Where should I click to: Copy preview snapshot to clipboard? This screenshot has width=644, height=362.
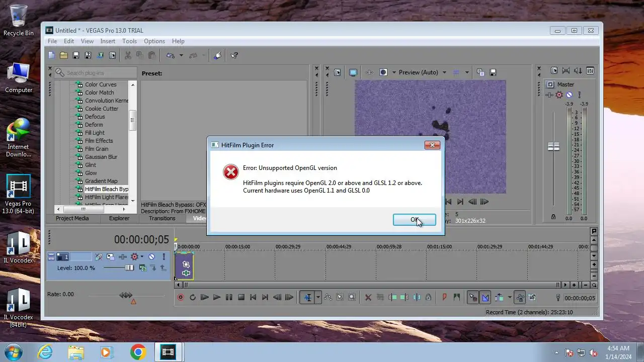click(480, 72)
